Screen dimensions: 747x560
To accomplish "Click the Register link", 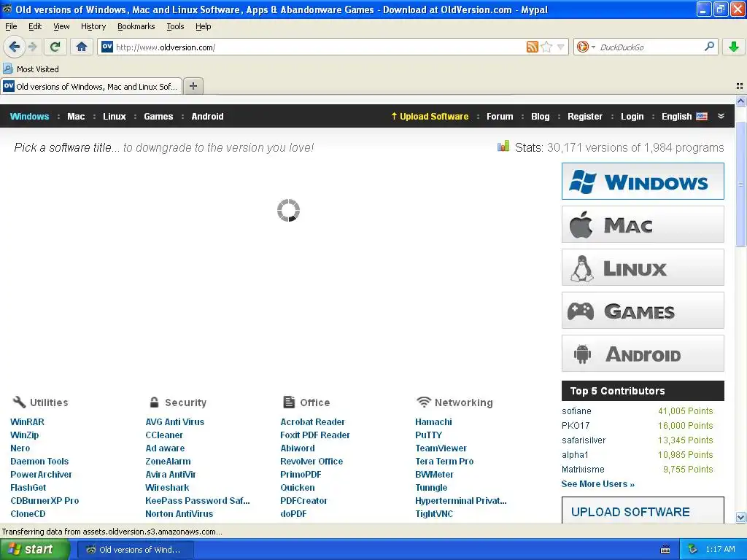I will pyautogui.click(x=584, y=116).
